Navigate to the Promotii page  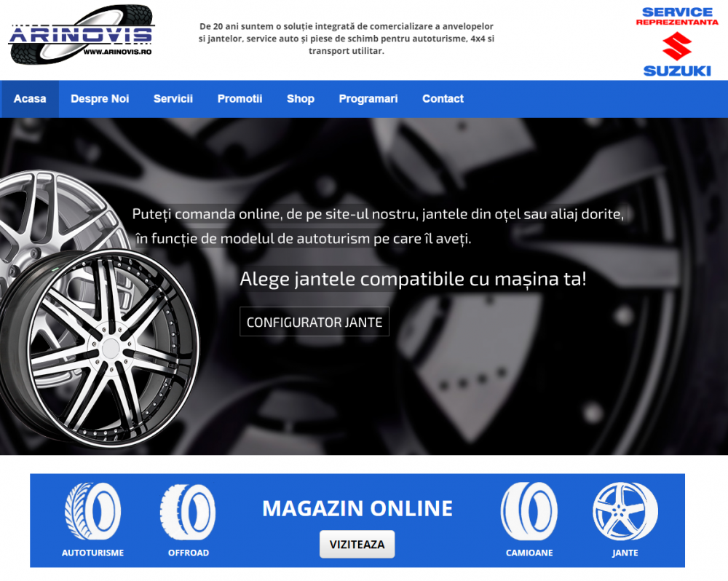240,99
